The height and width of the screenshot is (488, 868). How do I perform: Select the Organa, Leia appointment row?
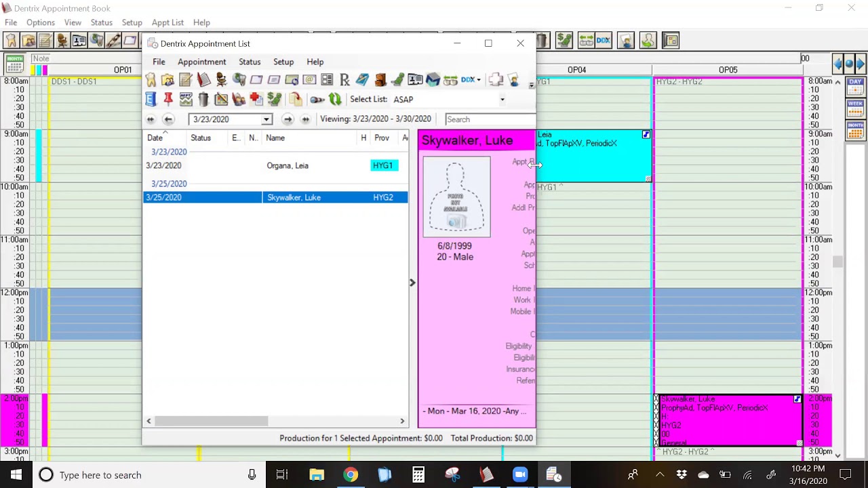coord(276,165)
